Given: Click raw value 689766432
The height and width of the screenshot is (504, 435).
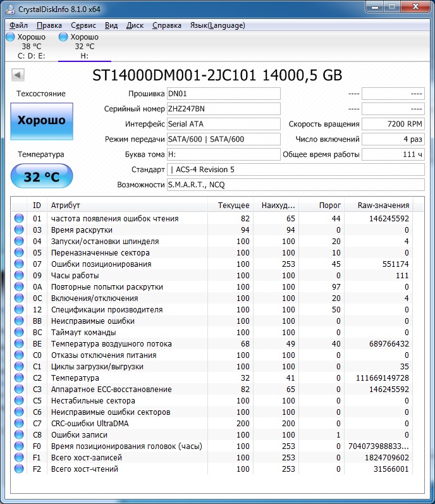Looking at the screenshot, I should pos(389,343).
